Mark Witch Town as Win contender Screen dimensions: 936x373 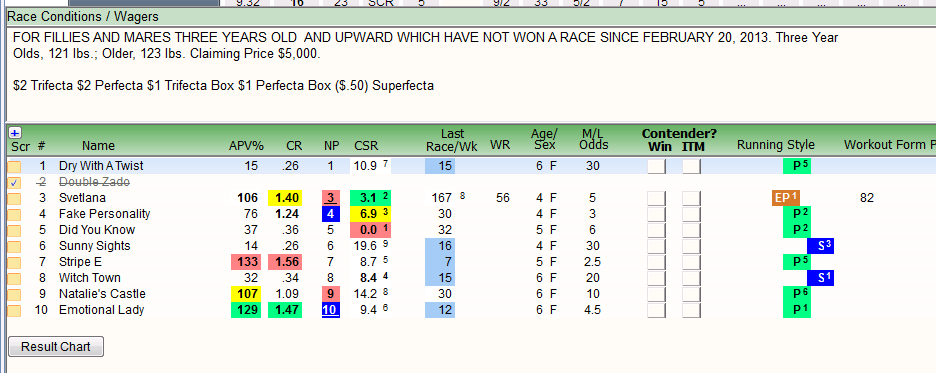pos(657,278)
